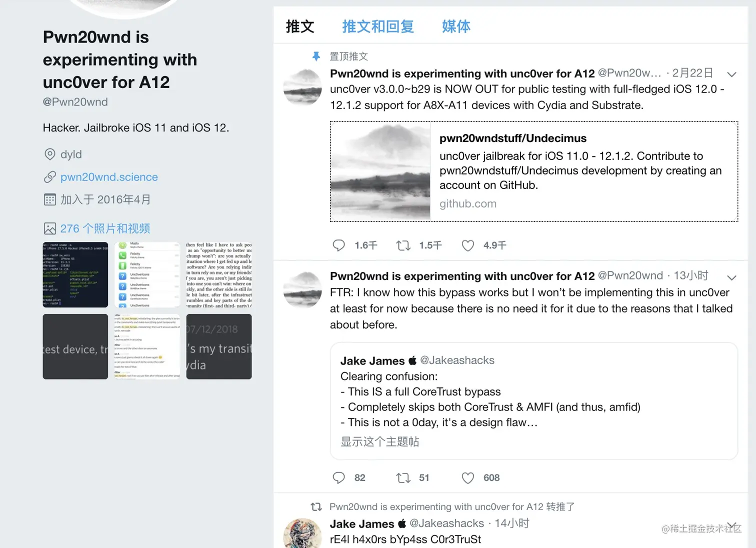Reply to the pinned unc0ver tweet

pos(339,245)
